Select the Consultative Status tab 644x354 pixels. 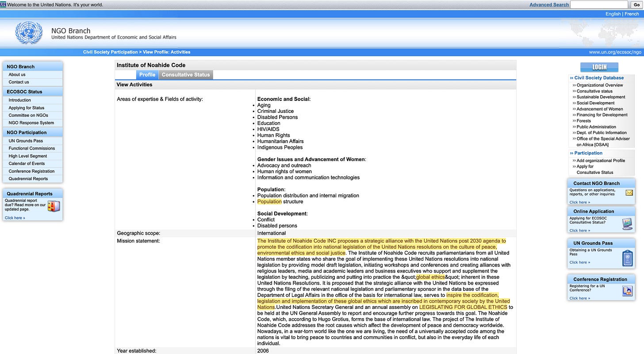click(x=186, y=75)
